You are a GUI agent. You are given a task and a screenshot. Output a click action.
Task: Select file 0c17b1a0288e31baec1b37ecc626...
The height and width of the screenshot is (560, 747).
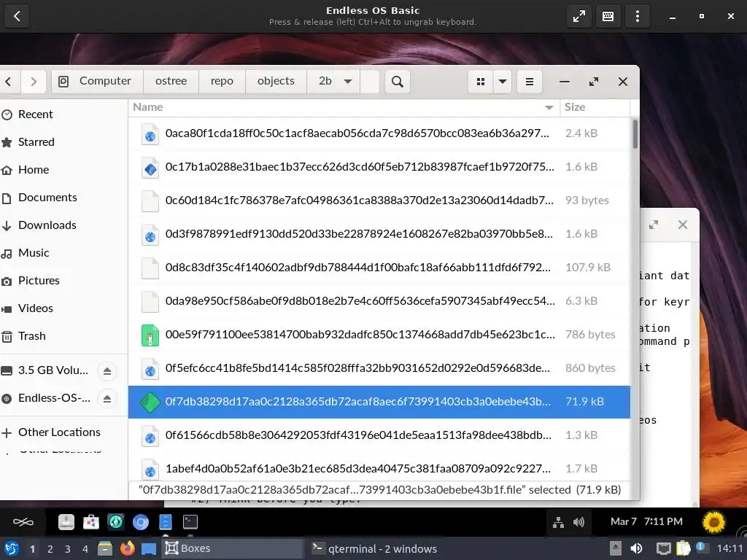click(x=379, y=167)
